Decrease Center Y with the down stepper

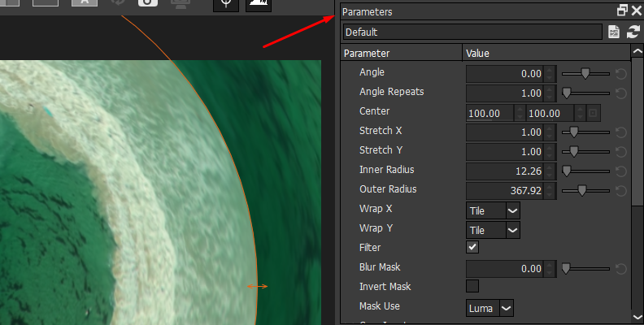[x=580, y=117]
